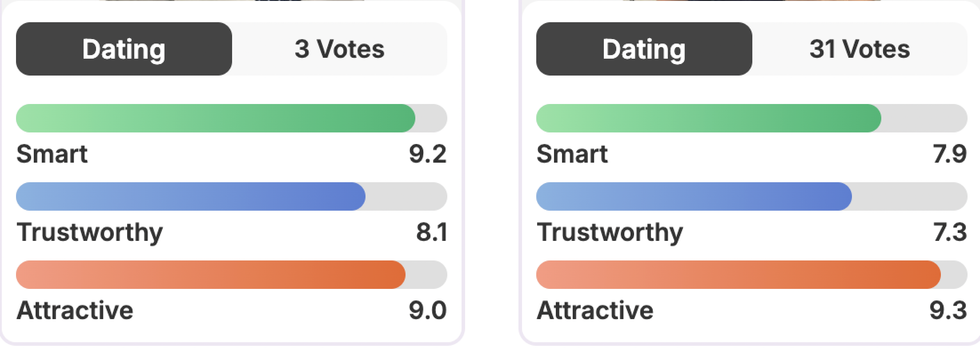Click the Attractive label in 3 Votes card
The image size is (980, 352).
[x=75, y=310]
